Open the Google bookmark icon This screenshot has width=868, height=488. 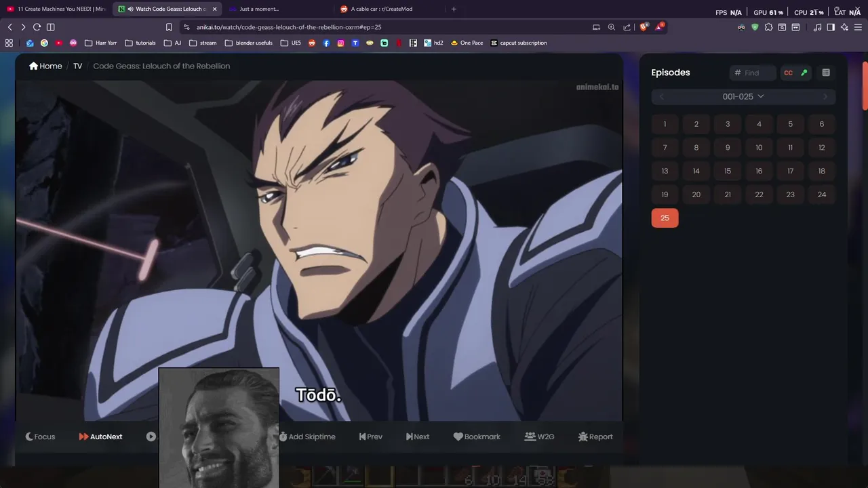click(44, 43)
